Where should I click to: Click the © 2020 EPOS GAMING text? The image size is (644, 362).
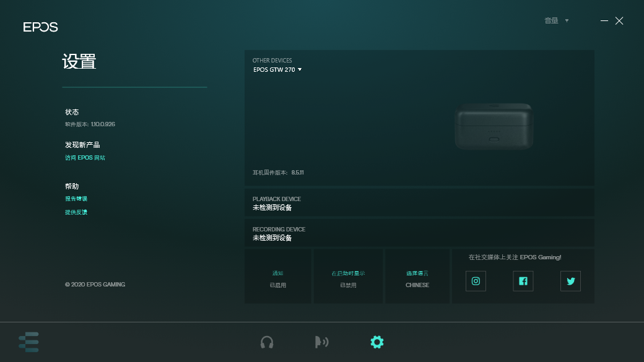(x=95, y=285)
